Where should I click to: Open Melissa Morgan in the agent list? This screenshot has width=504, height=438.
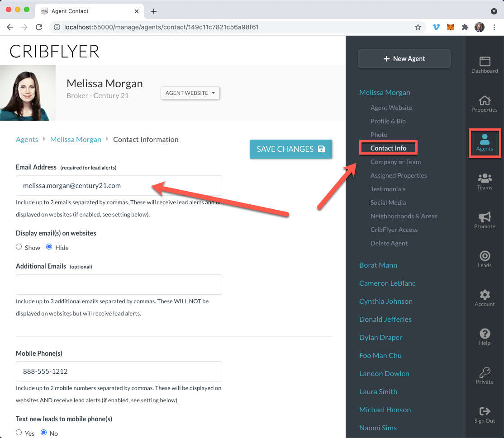[x=385, y=93]
